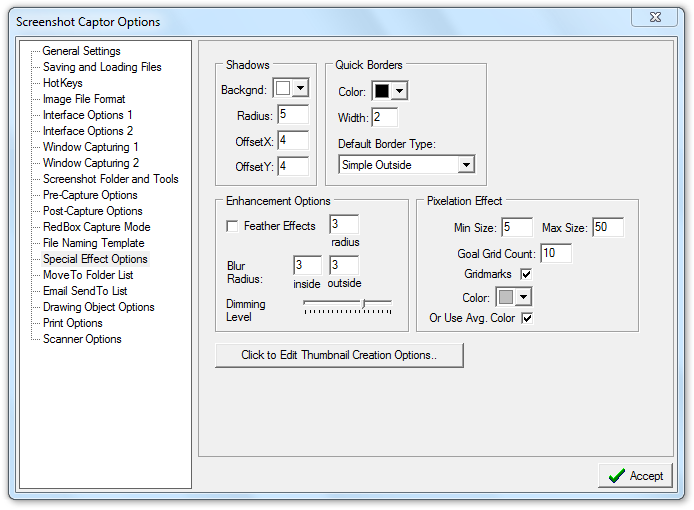694x510 pixels.
Task: Go to HotKeys options page
Action: coord(63,83)
